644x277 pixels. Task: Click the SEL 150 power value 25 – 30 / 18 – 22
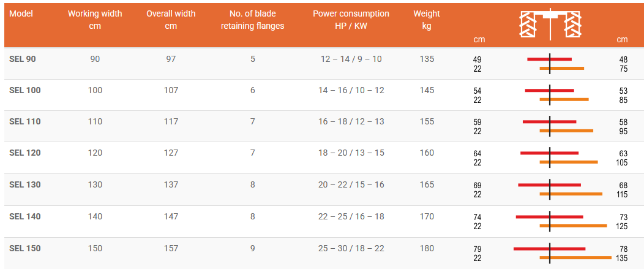tap(351, 248)
